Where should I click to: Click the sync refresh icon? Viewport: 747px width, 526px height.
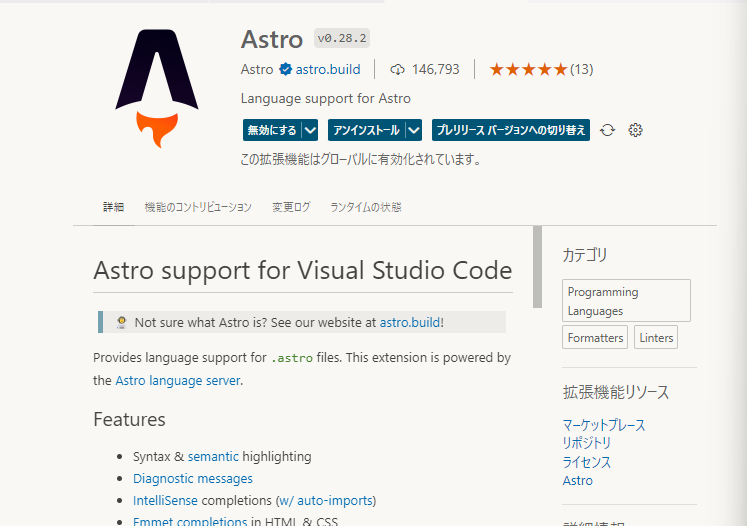point(607,130)
